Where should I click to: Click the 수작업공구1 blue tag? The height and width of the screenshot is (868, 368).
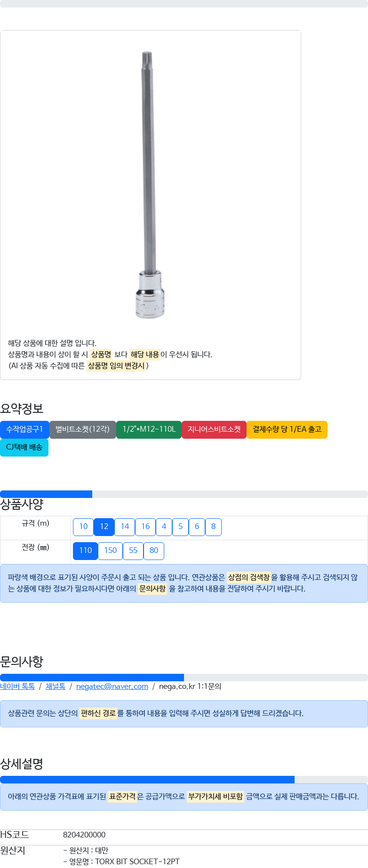click(24, 430)
